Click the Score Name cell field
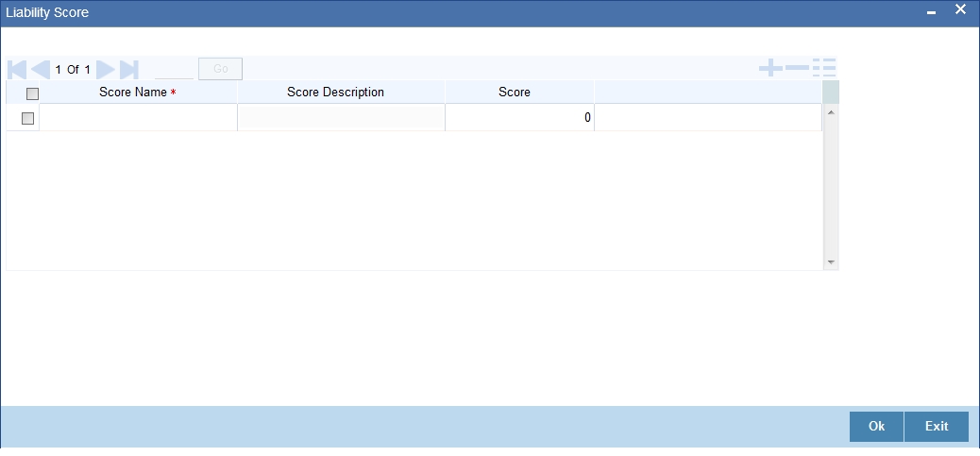 tap(138, 117)
